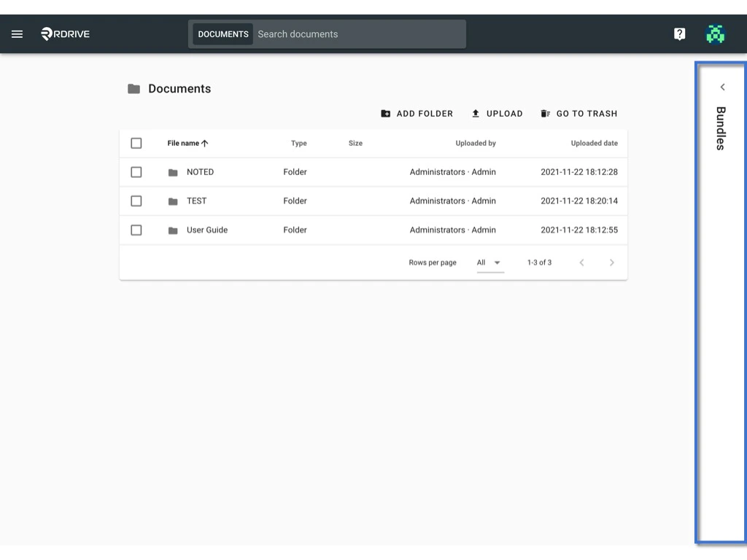The height and width of the screenshot is (560, 747).
Task: Open the user avatar profile menu
Action: [715, 34]
